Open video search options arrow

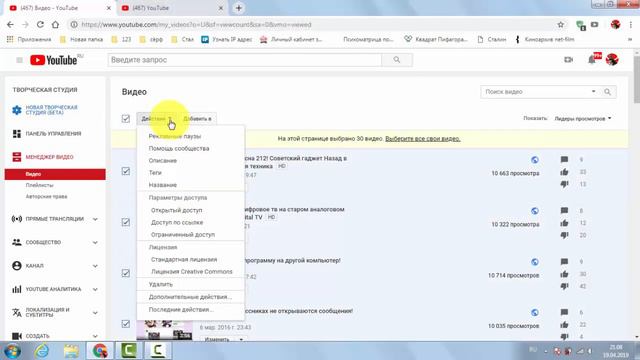[593, 91]
